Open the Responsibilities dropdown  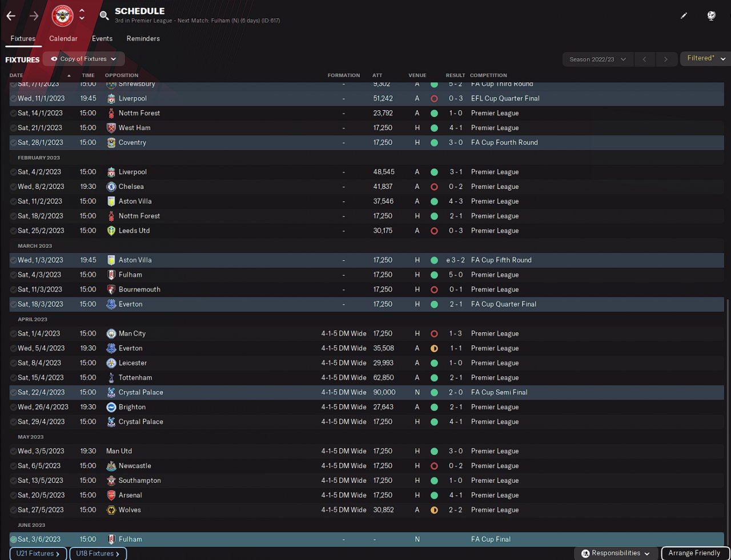click(x=616, y=553)
